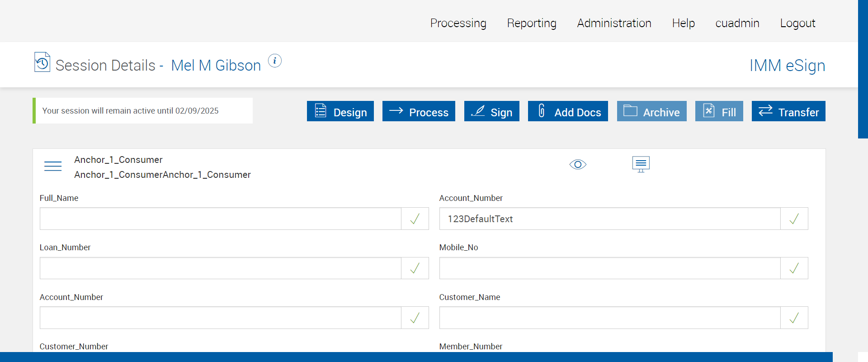Image resolution: width=868 pixels, height=362 pixels.
Task: Click the Design button
Action: (x=340, y=111)
